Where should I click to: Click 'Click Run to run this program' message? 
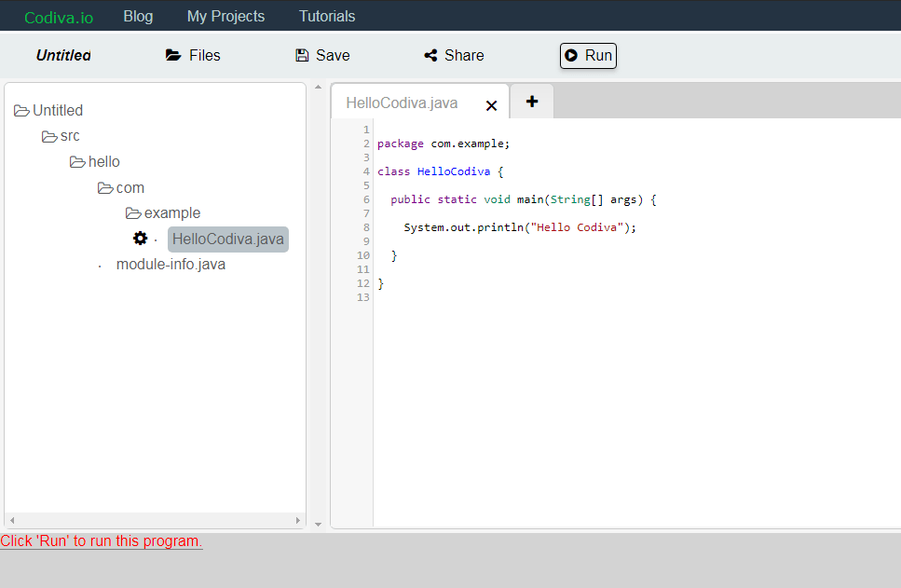pyautogui.click(x=102, y=540)
